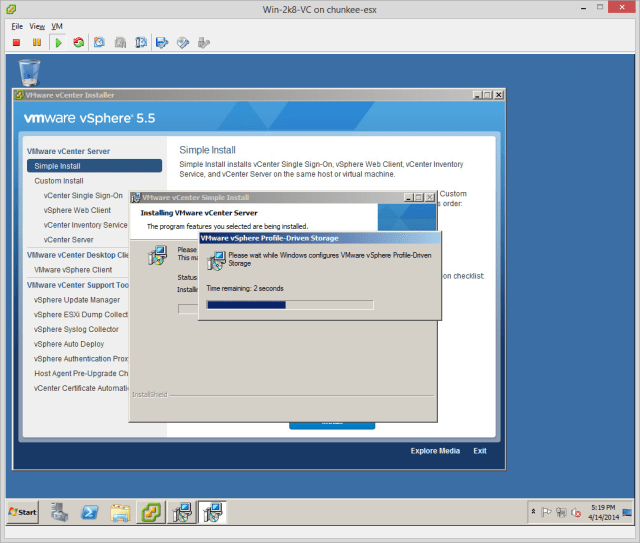The image size is (640, 543).
Task: Open the View menu
Action: 37,27
